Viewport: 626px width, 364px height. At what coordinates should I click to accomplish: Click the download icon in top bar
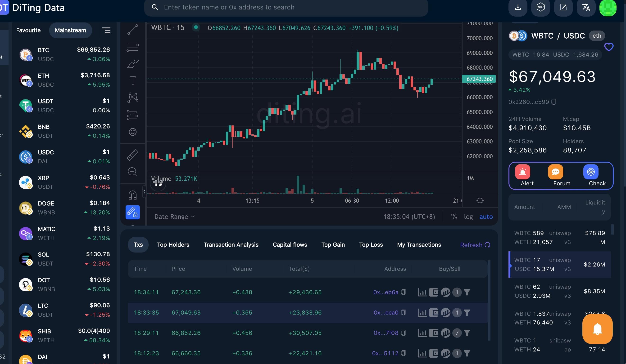coord(518,7)
